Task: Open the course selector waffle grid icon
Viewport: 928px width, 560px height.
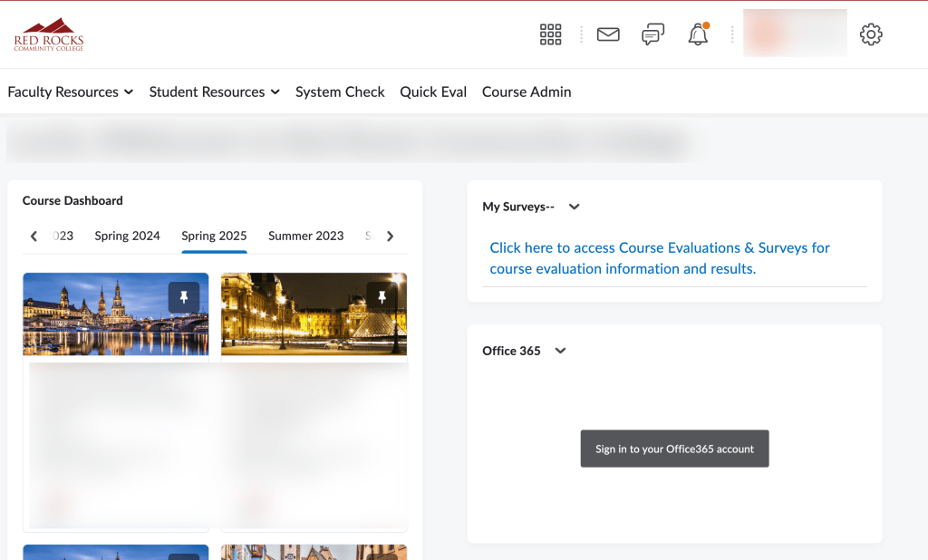Action: (550, 34)
